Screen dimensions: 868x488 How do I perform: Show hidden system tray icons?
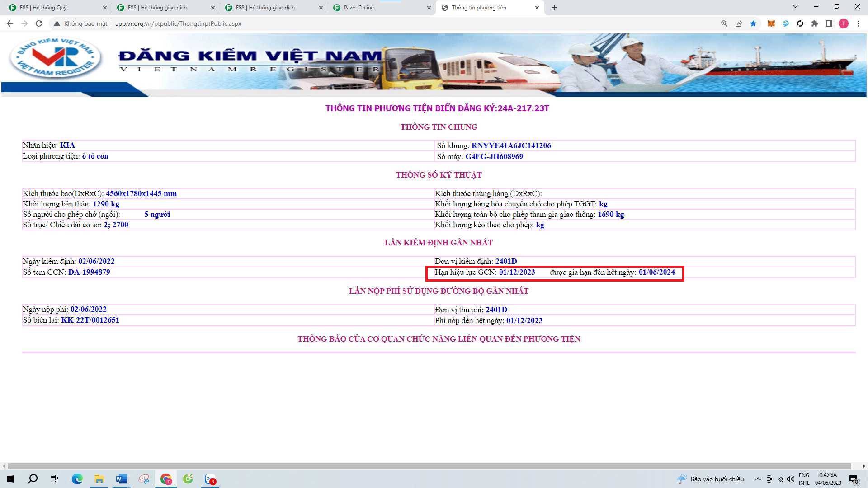click(758, 479)
